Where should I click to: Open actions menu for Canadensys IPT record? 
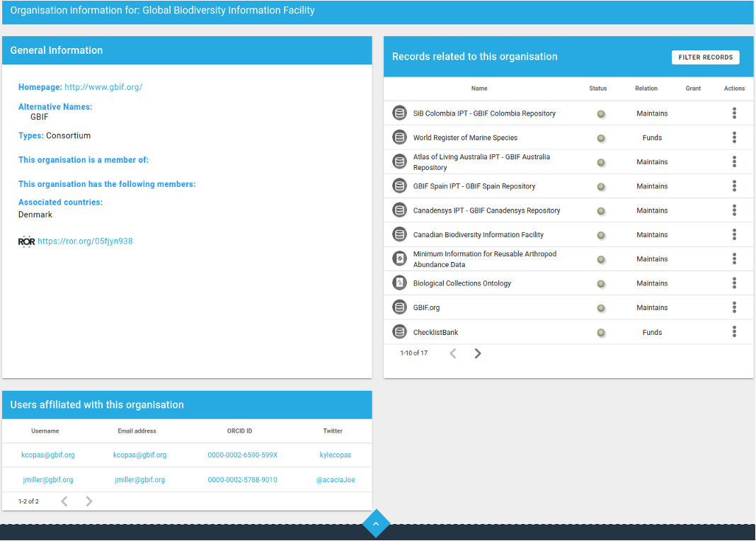[734, 210]
